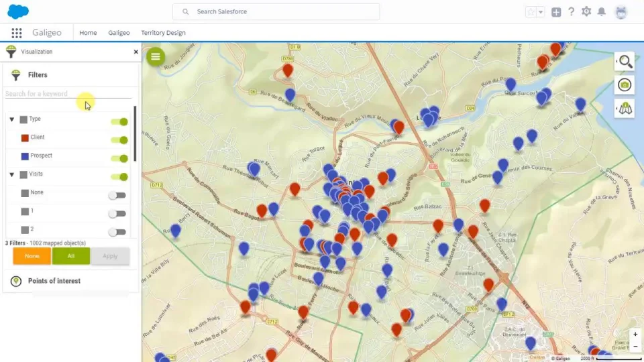The height and width of the screenshot is (362, 644).
Task: Open the map info layers icon
Action: pos(625,108)
